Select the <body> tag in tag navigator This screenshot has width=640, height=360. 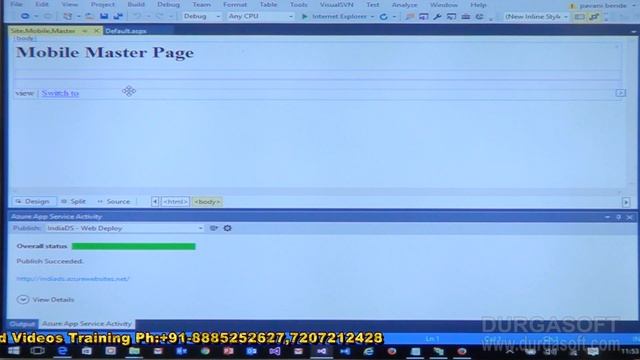click(x=207, y=202)
